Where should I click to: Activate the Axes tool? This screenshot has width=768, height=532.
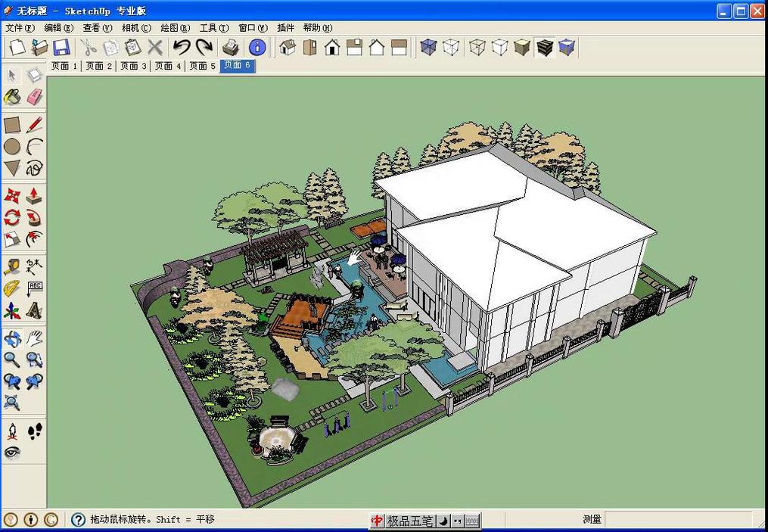click(12, 310)
